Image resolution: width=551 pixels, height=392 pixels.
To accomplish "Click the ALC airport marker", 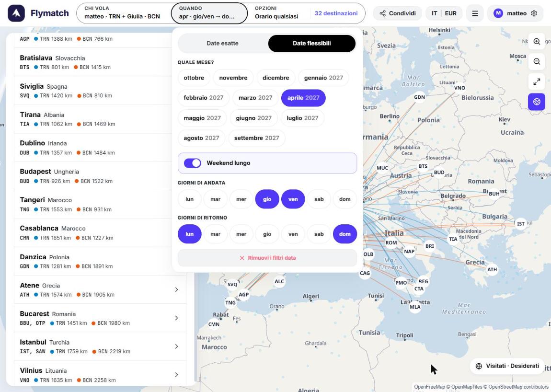I will click(x=279, y=282).
